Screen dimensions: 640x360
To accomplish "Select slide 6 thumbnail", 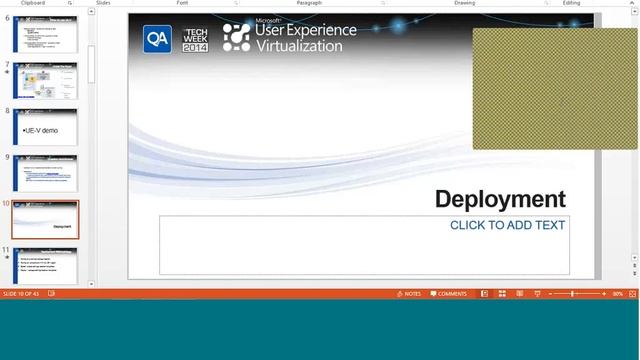I will [x=45, y=34].
